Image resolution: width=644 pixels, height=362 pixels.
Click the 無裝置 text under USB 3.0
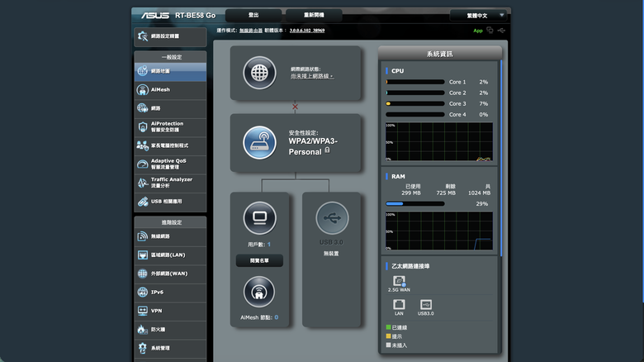(x=331, y=254)
